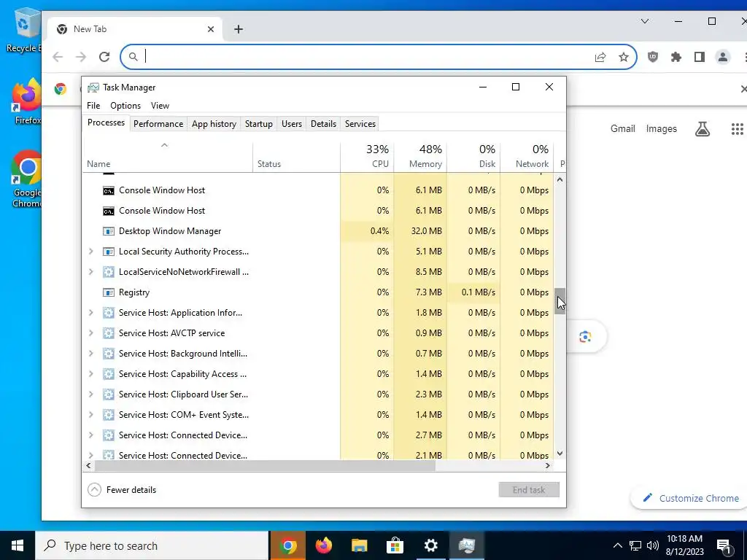The width and height of the screenshot is (747, 560).
Task: Expand Service Host: Clipboard User Service
Action: 91,394
